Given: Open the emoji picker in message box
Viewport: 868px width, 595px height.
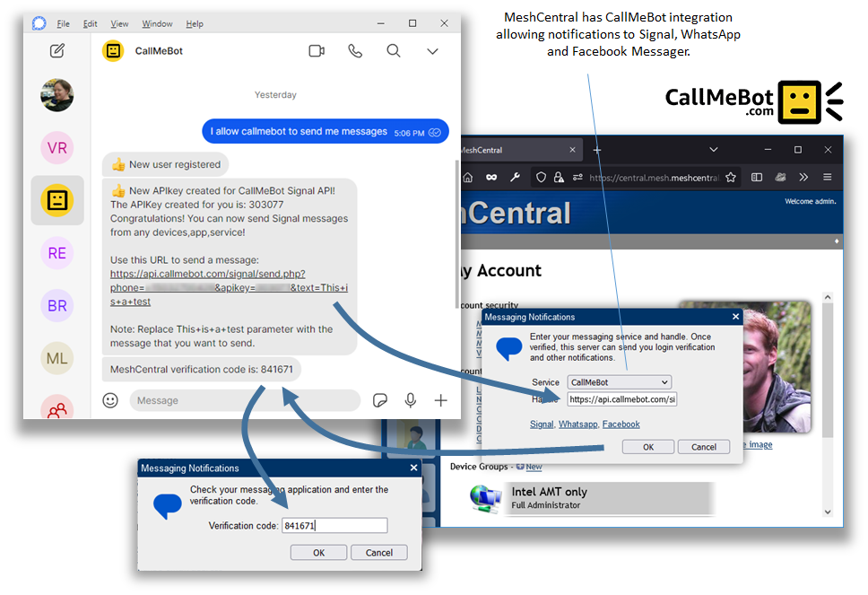Looking at the screenshot, I should pos(110,400).
